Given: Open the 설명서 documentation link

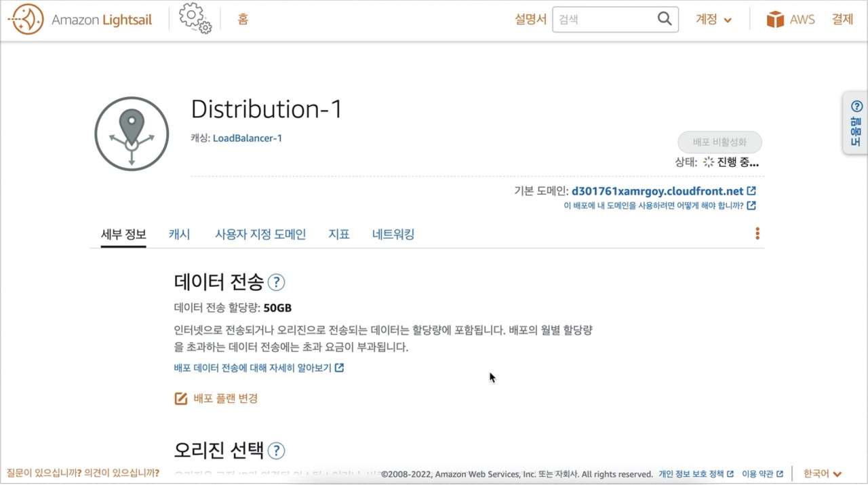Looking at the screenshot, I should (530, 20).
